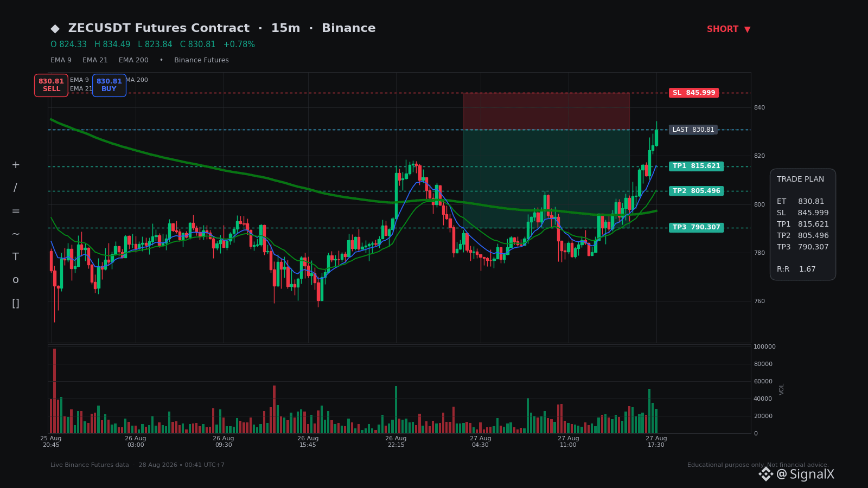Viewport: 868px width, 488px height.
Task: Hit the BUY 830.81 button
Action: pos(109,85)
